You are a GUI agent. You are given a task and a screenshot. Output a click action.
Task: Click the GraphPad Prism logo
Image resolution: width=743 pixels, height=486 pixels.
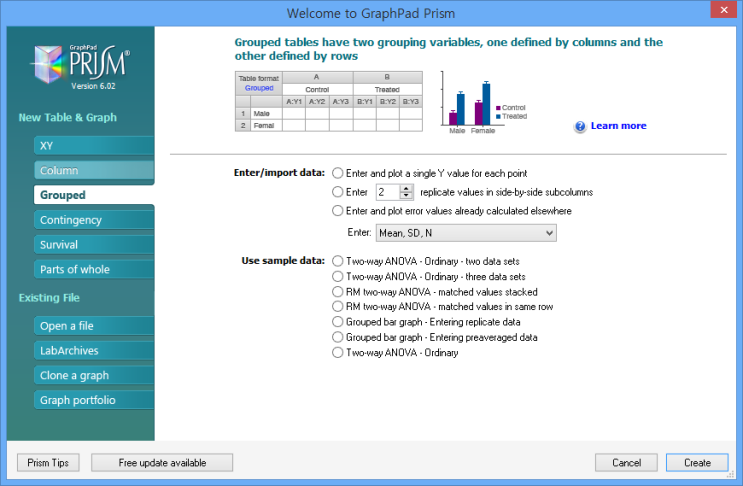80,64
